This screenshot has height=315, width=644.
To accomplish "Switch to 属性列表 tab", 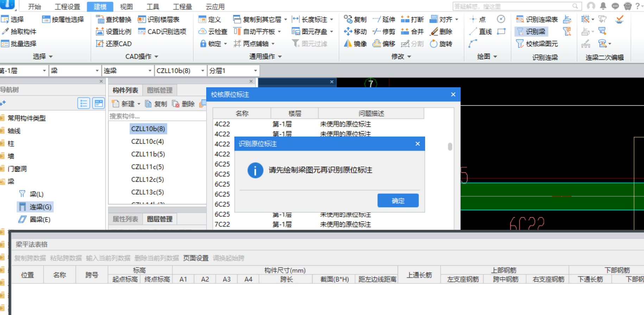I will pos(125,219).
